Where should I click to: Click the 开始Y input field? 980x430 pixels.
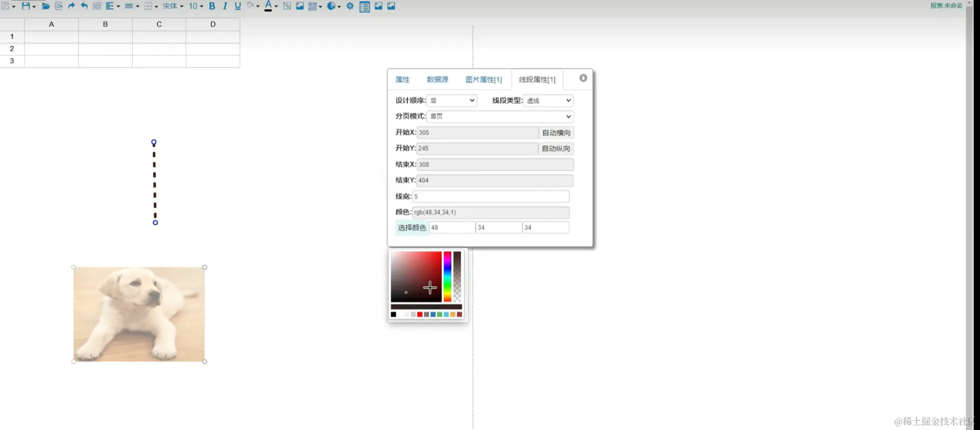[x=478, y=148]
